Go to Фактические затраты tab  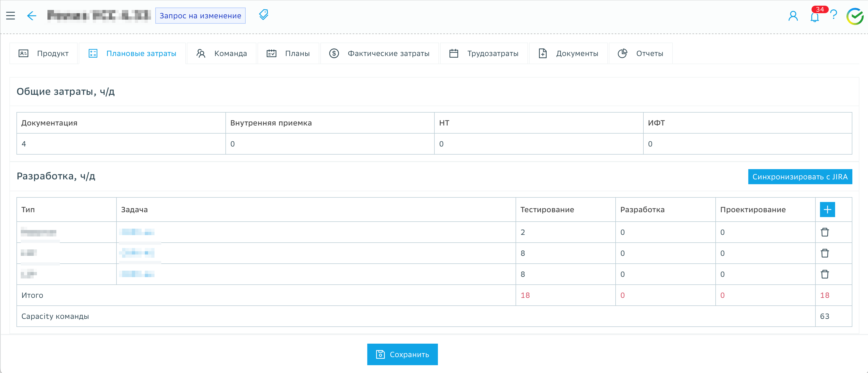click(379, 53)
